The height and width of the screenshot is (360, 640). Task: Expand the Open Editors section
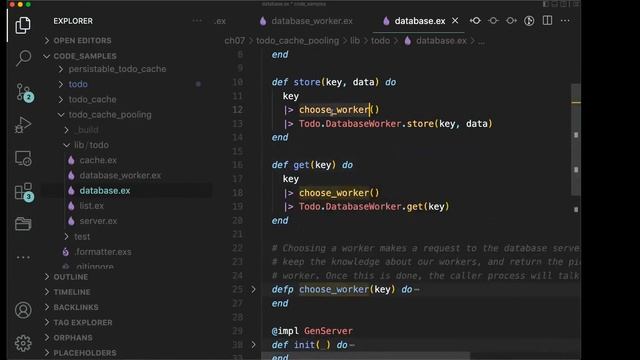click(x=82, y=40)
